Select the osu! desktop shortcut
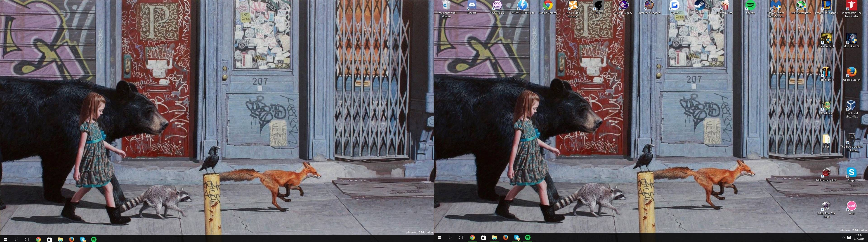 (x=851, y=208)
